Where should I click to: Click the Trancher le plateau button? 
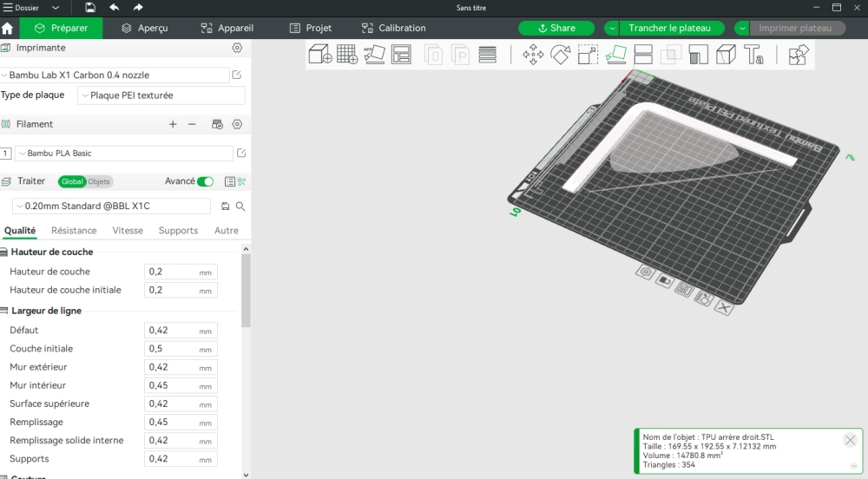(671, 28)
